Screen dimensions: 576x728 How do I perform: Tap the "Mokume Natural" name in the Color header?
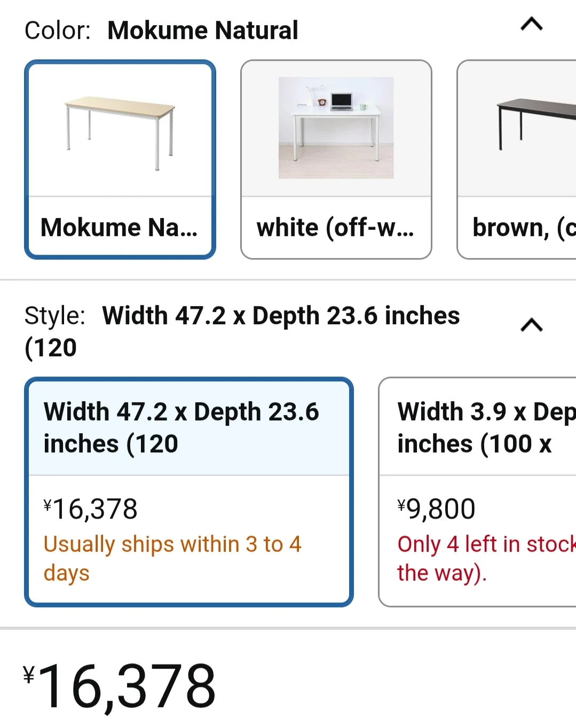[x=203, y=30]
